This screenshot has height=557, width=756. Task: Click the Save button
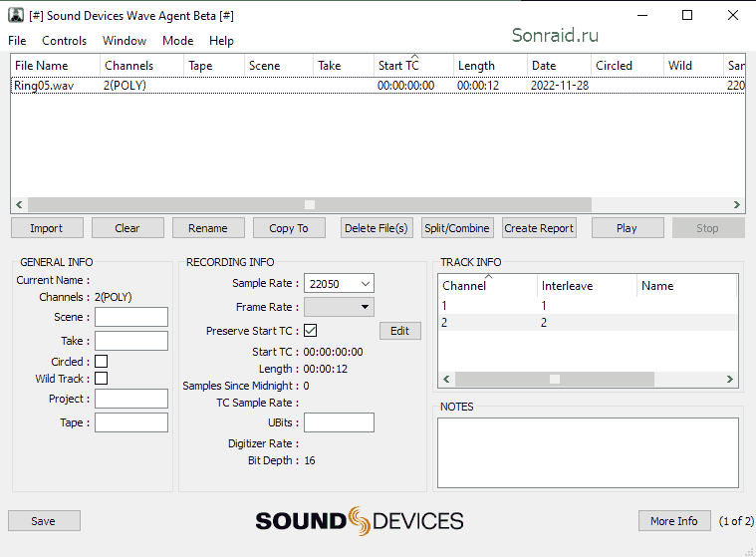44,521
